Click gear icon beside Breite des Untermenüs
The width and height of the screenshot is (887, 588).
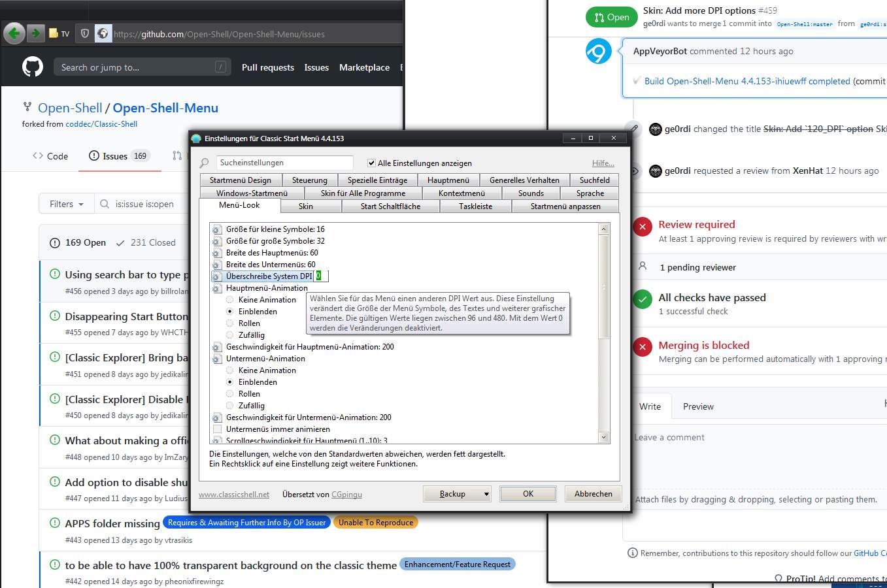click(x=217, y=265)
